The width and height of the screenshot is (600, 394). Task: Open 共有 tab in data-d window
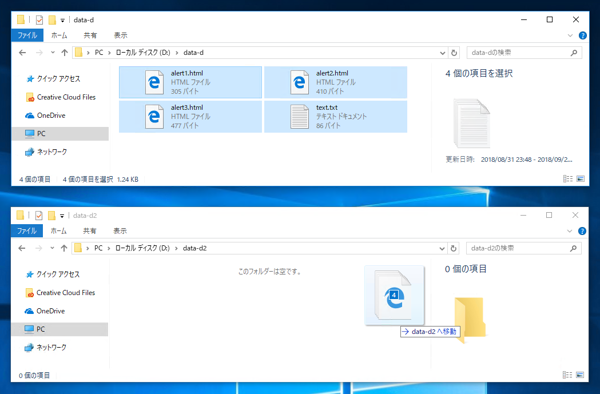[x=90, y=35]
